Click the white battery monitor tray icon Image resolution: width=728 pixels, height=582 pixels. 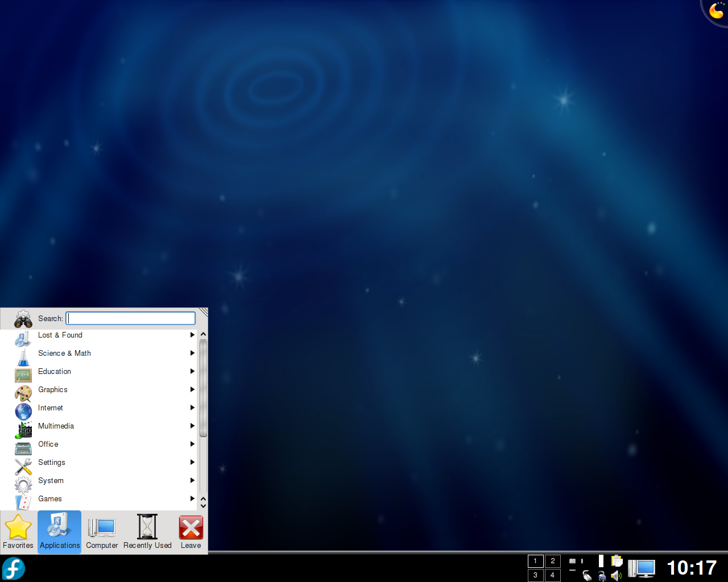click(x=601, y=561)
